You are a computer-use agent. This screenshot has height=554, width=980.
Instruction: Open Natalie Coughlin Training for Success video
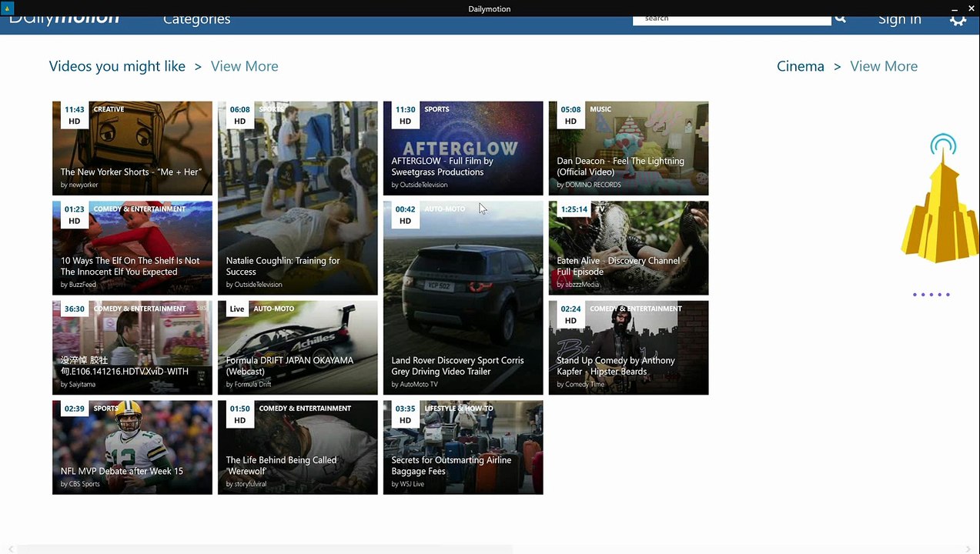tap(298, 199)
